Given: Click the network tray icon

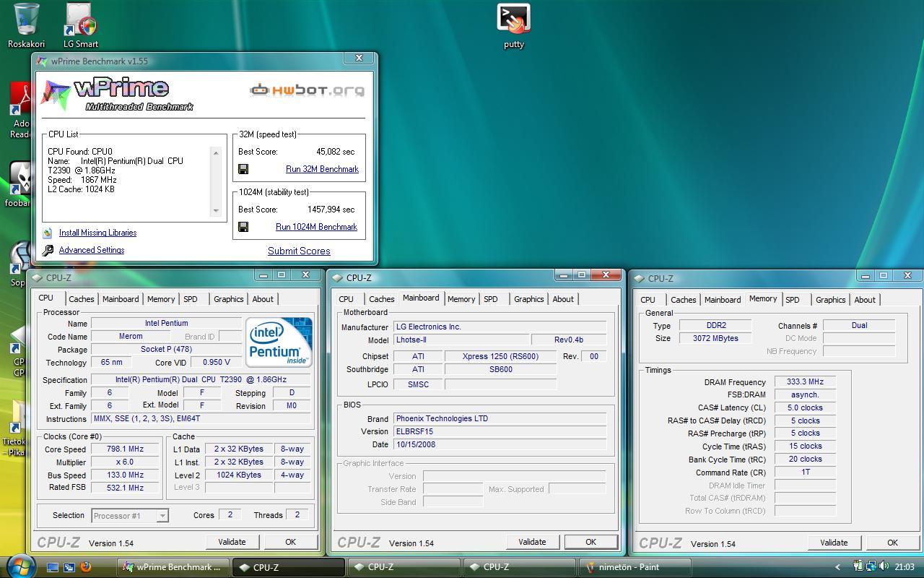Looking at the screenshot, I should 871,567.
